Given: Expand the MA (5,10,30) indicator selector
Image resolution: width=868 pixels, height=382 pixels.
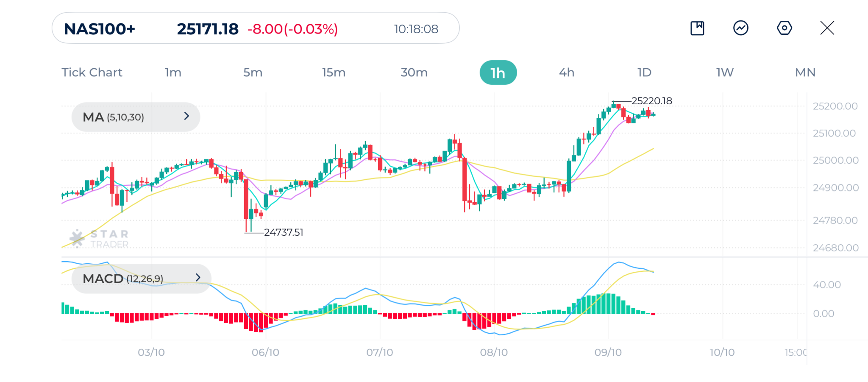Looking at the screenshot, I should click(x=136, y=117).
